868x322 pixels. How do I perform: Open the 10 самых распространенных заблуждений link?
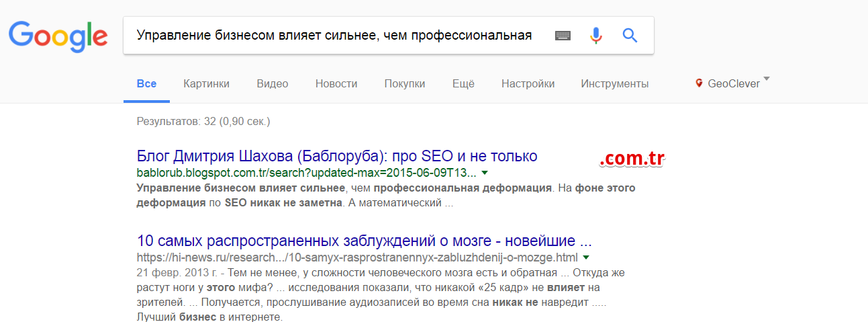tap(364, 241)
